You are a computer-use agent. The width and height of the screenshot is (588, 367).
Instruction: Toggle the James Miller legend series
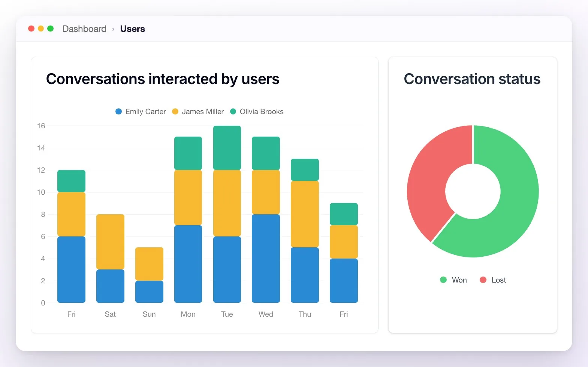click(x=197, y=111)
